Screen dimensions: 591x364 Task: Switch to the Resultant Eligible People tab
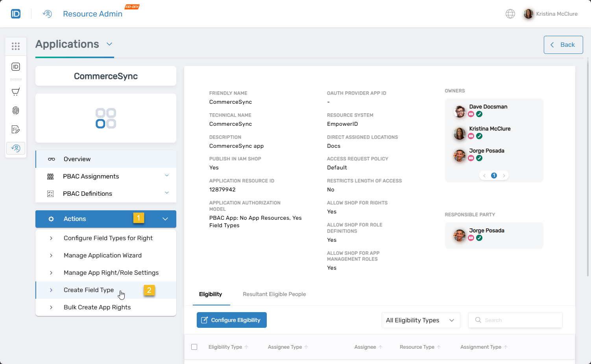[x=274, y=294]
